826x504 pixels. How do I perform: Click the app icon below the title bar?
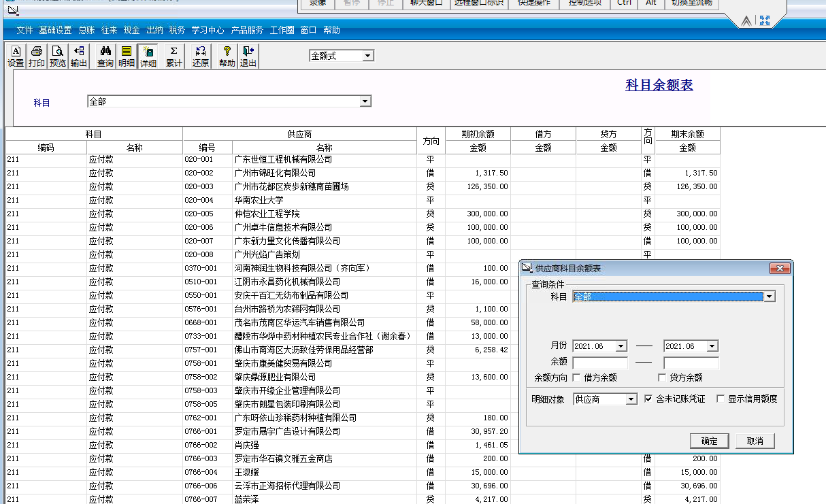[13, 12]
